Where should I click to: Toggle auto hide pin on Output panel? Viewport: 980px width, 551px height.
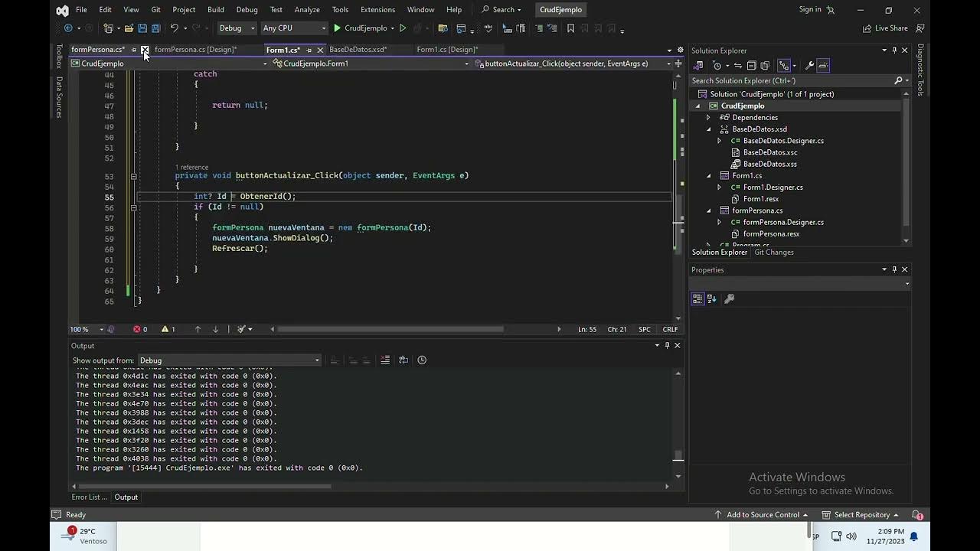[x=667, y=345]
